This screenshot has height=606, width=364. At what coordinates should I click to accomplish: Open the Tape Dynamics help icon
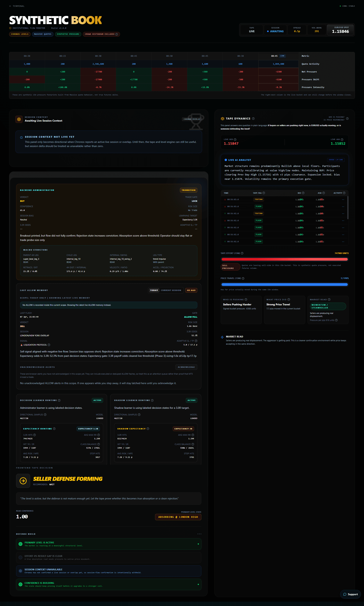(x=253, y=119)
